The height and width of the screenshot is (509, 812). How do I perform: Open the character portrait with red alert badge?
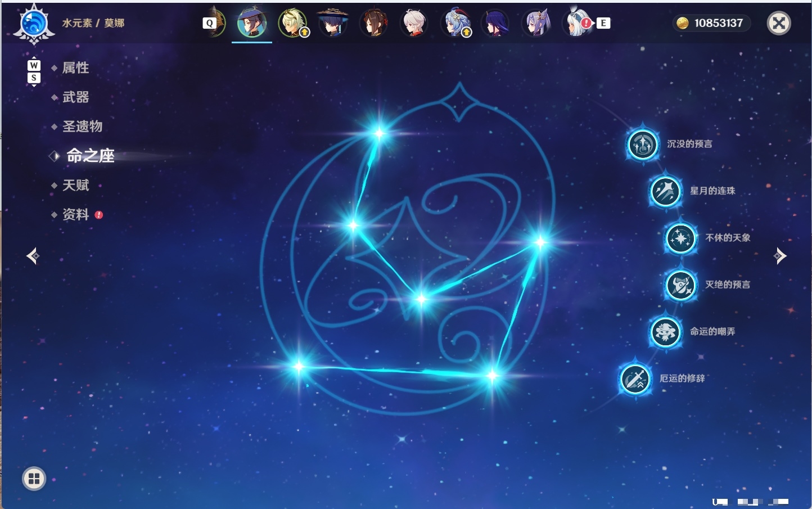pyautogui.click(x=578, y=23)
